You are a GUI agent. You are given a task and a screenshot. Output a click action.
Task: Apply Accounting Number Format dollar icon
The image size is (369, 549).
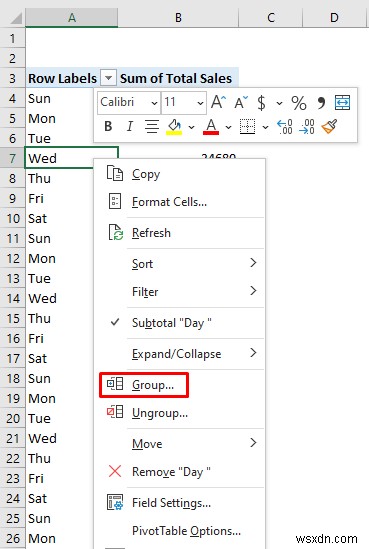(261, 103)
